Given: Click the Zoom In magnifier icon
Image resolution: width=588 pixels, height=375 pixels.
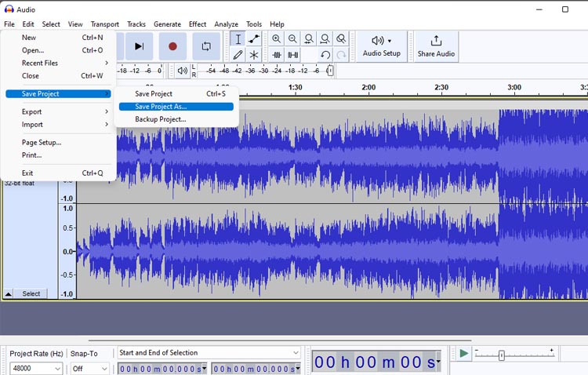Looking at the screenshot, I should point(277,38).
